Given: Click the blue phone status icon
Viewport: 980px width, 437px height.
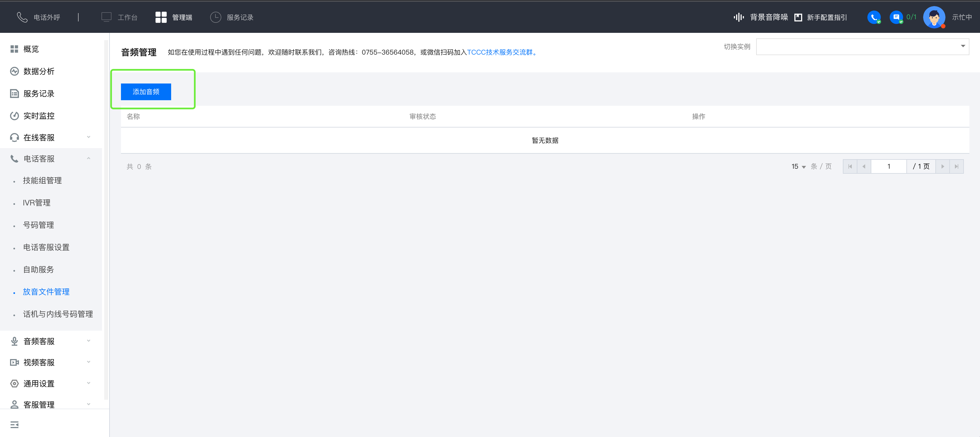Looking at the screenshot, I should coord(874,17).
